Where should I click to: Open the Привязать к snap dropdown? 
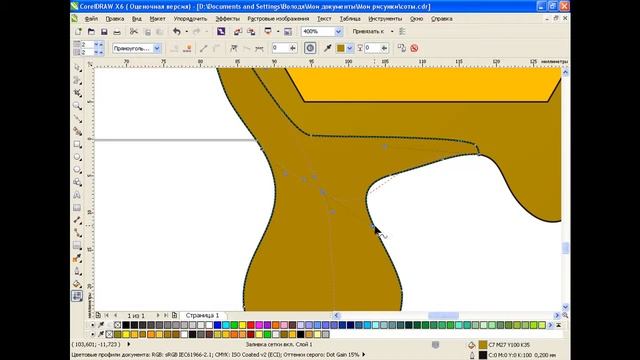392,31
